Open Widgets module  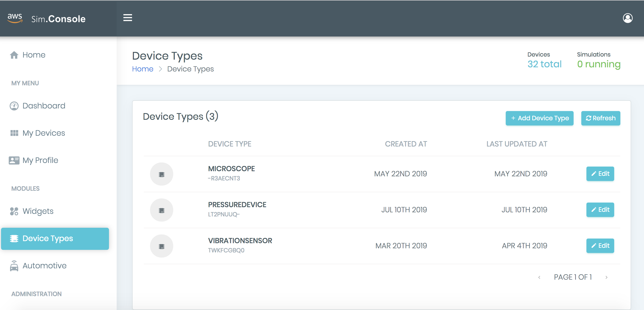point(38,211)
